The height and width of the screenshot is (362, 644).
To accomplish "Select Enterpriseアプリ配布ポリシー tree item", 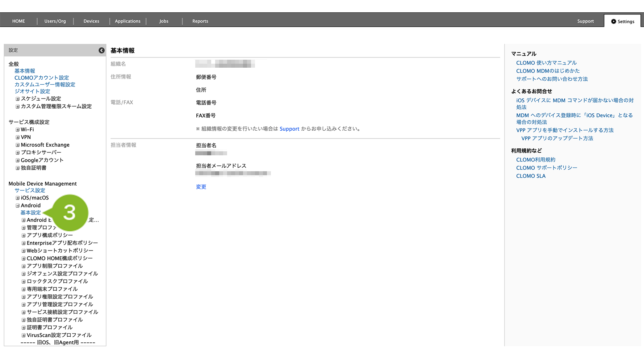I will [x=62, y=243].
